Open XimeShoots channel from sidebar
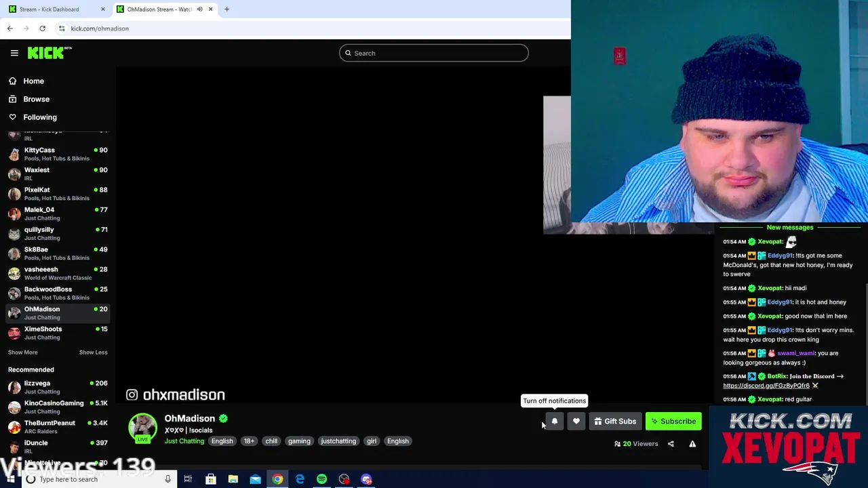 [58, 333]
